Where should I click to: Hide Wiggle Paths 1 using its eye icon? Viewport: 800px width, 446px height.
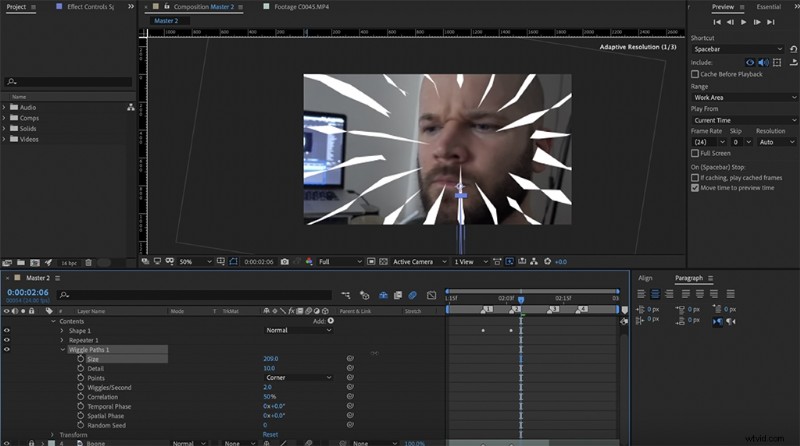(x=7, y=350)
